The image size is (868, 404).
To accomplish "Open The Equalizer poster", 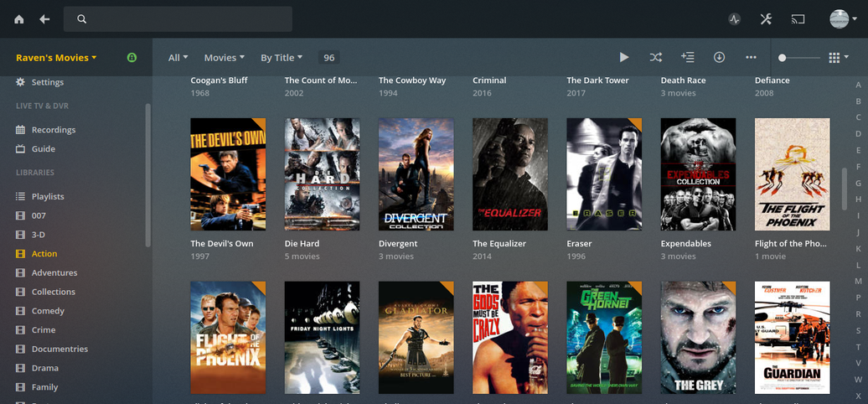I will pos(510,174).
